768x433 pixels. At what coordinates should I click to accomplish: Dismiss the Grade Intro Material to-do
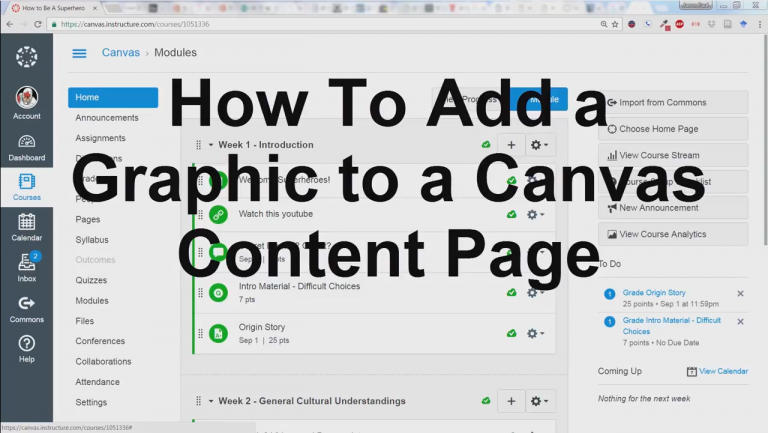point(740,321)
